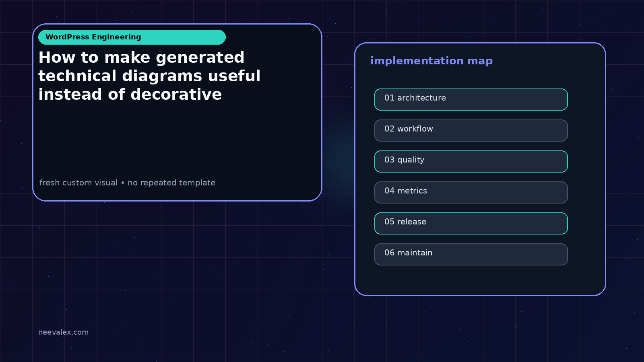Select the 02 workflow step
This screenshot has width=644, height=362.
click(471, 130)
